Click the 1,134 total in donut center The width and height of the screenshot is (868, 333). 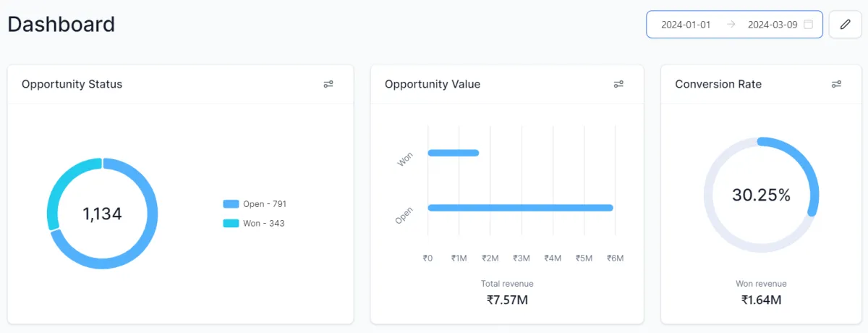coord(102,214)
